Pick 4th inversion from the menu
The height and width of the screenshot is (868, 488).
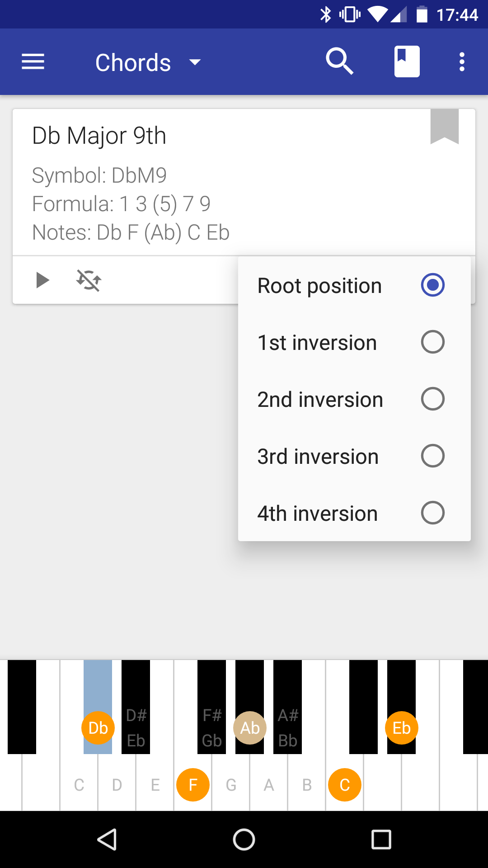point(317,514)
